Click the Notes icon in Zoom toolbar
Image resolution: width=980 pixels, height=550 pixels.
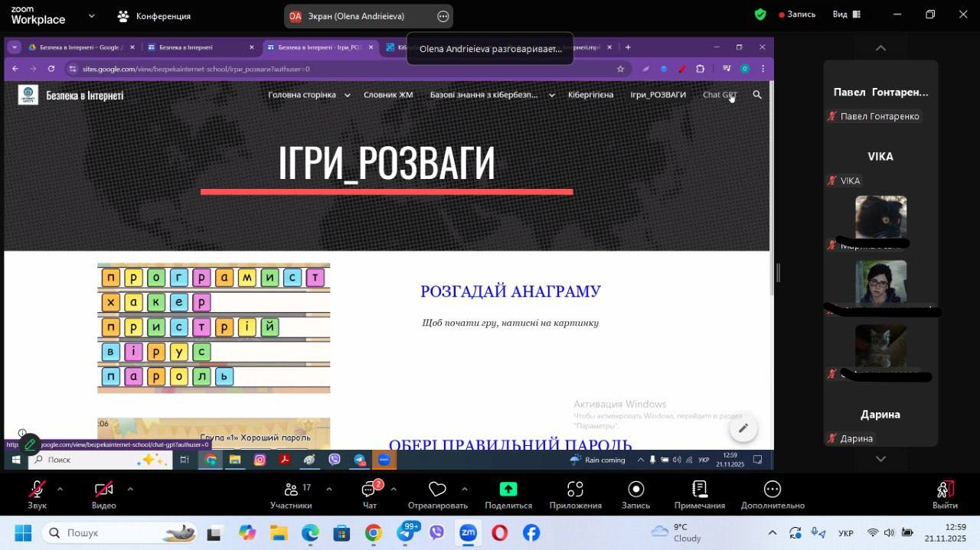click(699, 490)
